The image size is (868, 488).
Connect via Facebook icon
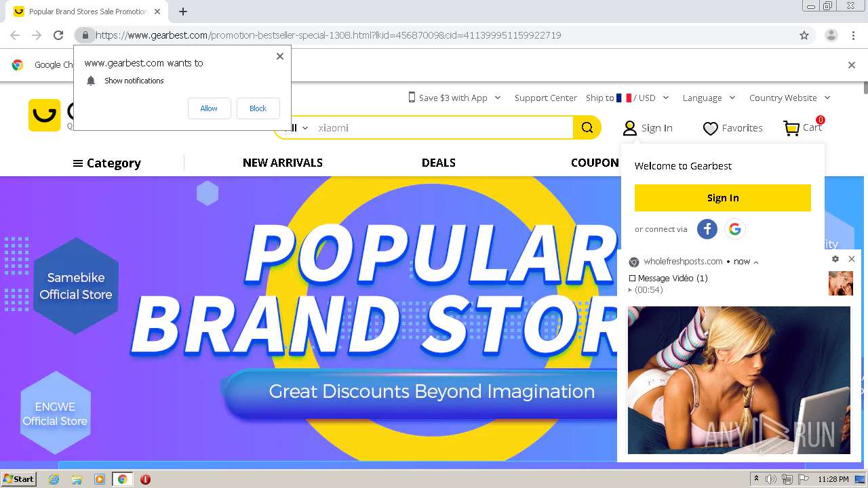pyautogui.click(x=707, y=229)
